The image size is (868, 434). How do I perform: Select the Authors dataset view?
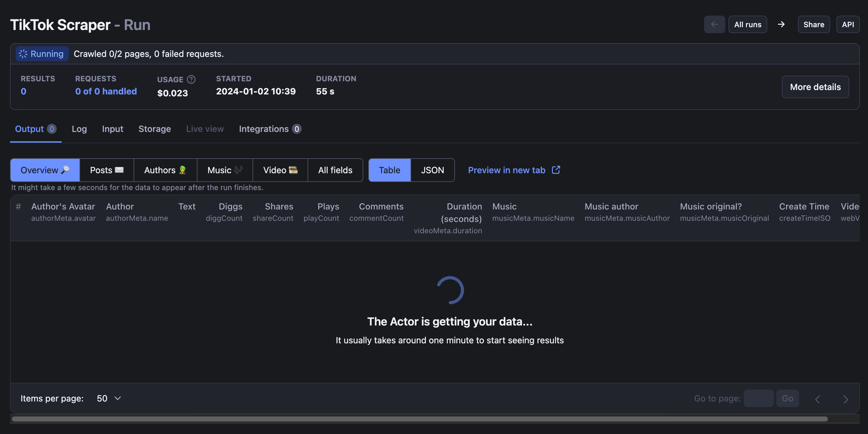pyautogui.click(x=165, y=170)
